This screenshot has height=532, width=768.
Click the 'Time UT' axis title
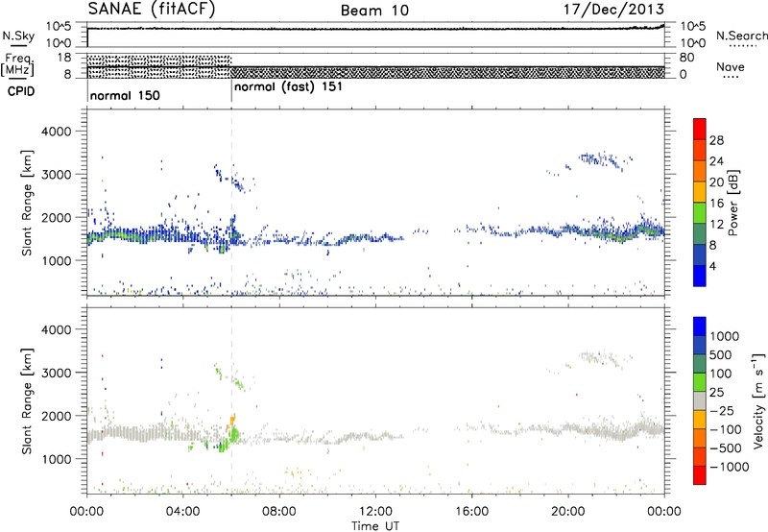375,525
